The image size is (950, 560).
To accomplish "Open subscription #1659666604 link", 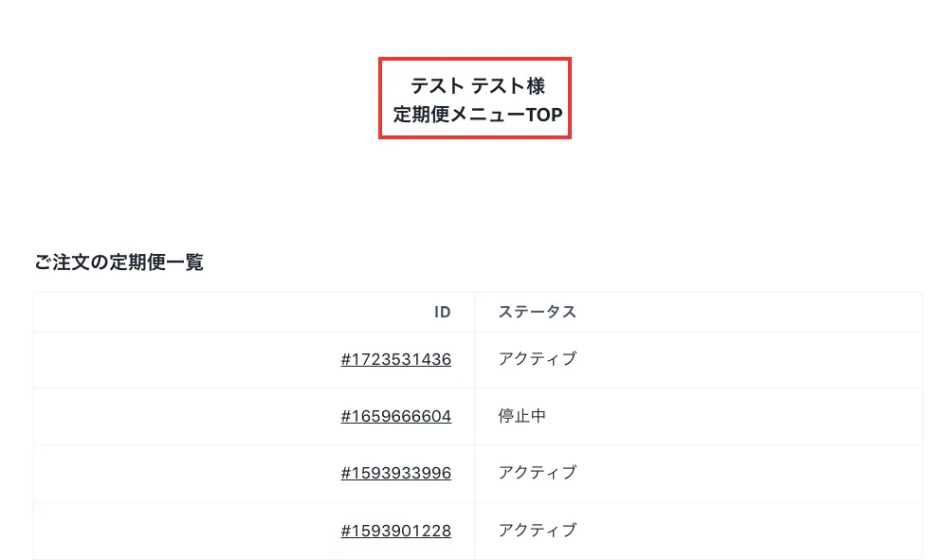I will [x=396, y=416].
